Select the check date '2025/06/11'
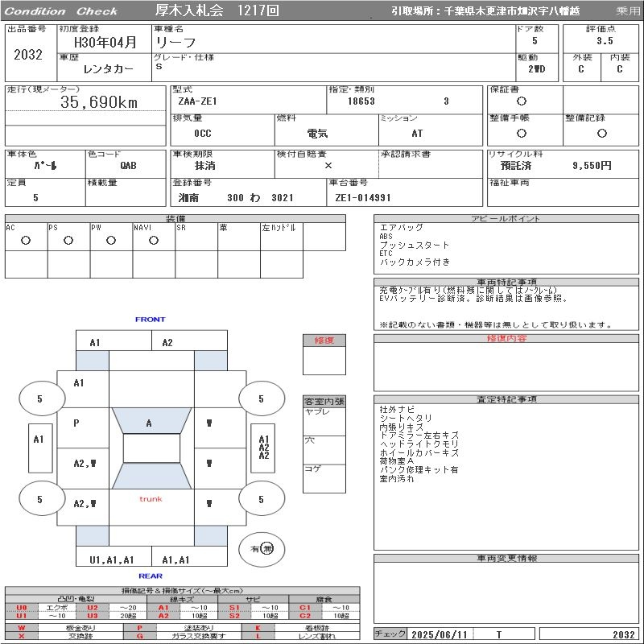This screenshot has width=644, height=644. pos(439,634)
